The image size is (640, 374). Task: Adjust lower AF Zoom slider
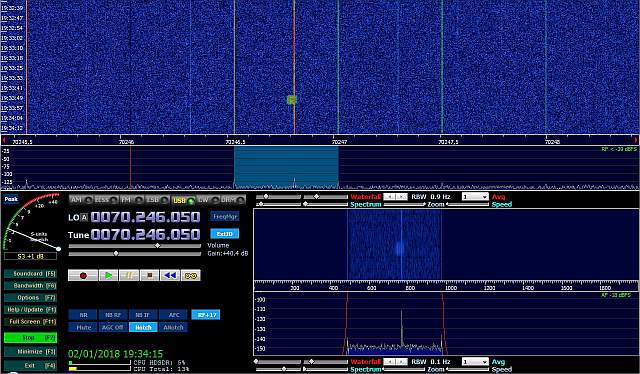tap(405, 370)
